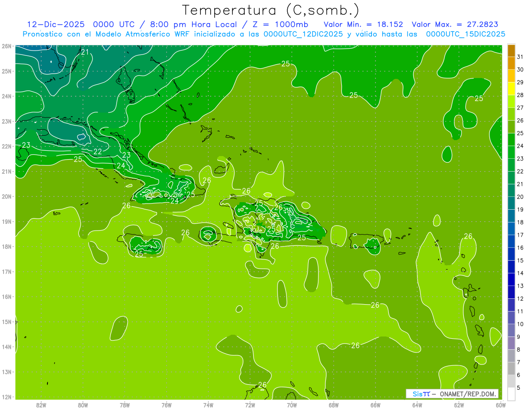Click the 19N latitude axis label
The width and height of the screenshot is (532, 411).
(x=7, y=221)
